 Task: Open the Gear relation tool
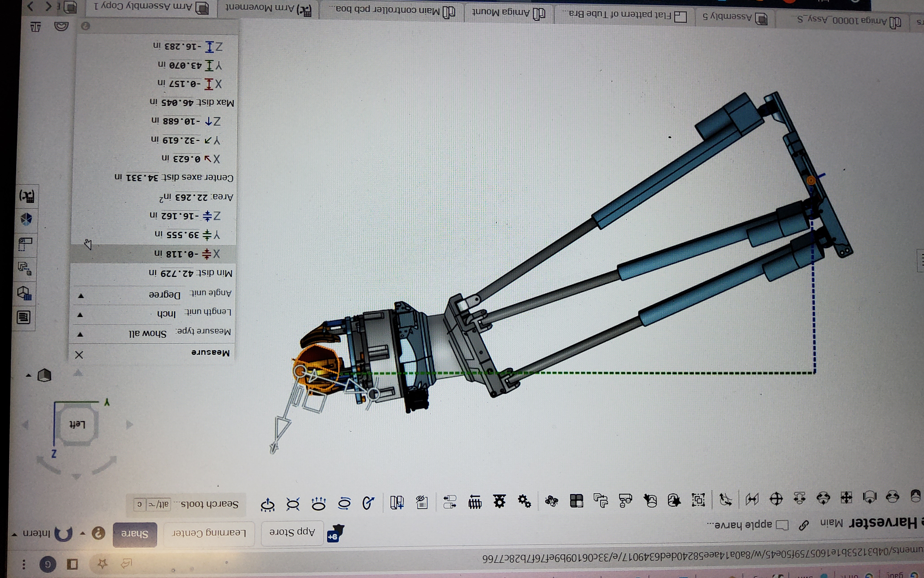525,501
